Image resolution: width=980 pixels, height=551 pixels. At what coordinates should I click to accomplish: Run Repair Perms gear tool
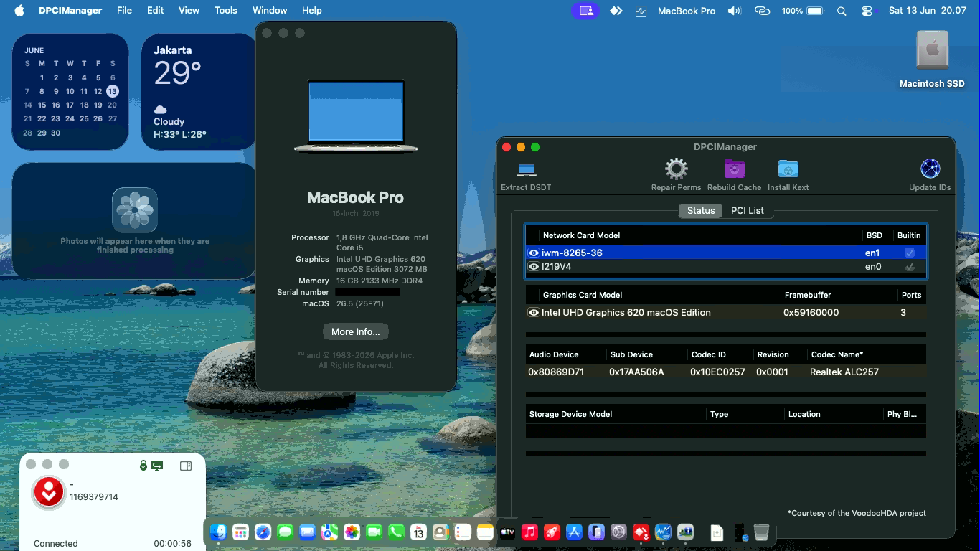676,169
